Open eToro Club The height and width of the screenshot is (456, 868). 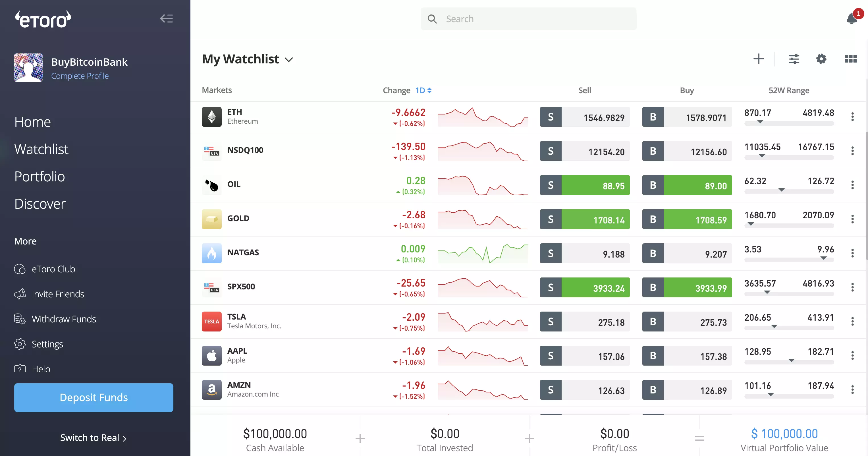[44, 269]
